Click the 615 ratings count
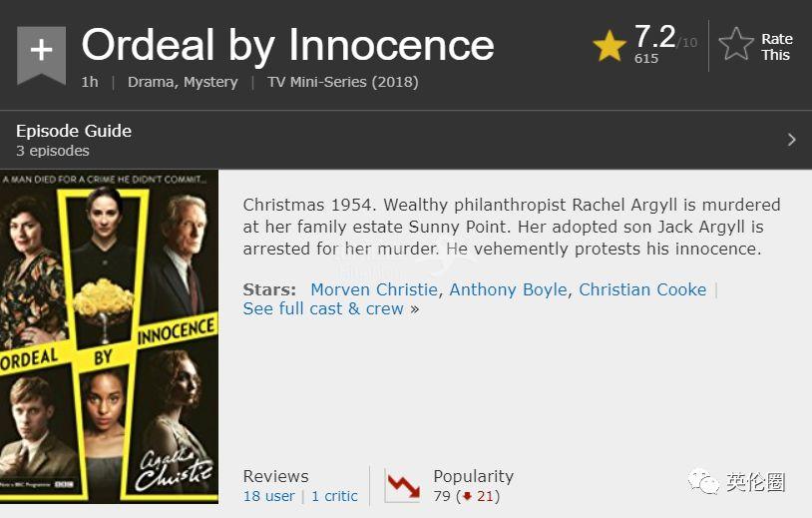Image resolution: width=812 pixels, height=518 pixels. point(646,59)
